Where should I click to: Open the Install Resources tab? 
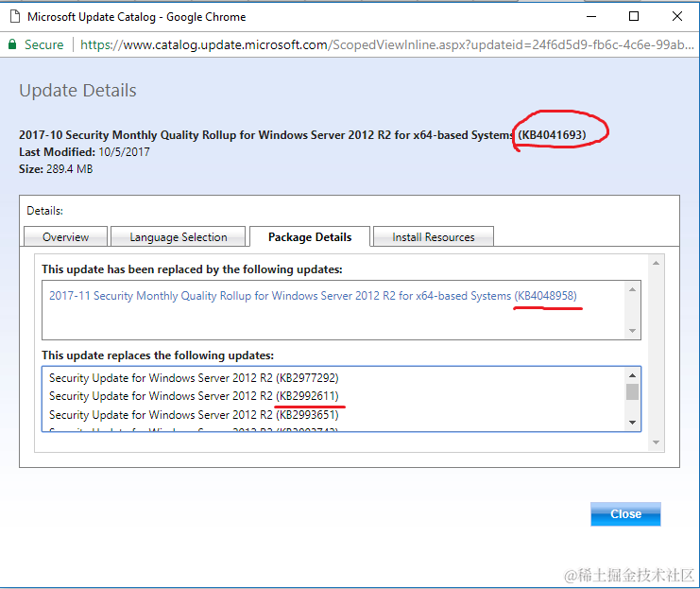coord(433,237)
